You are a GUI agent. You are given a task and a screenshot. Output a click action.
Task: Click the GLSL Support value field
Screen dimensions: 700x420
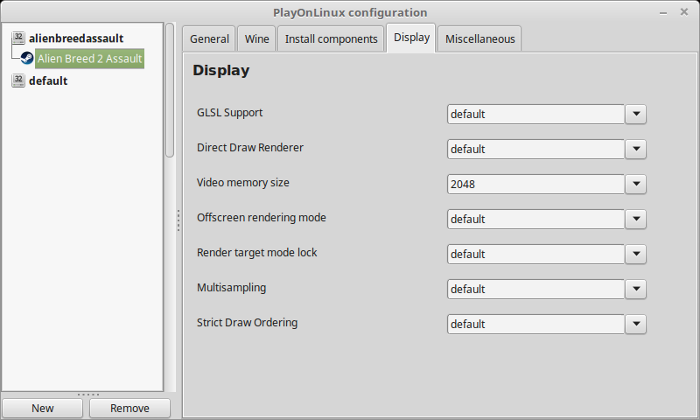[x=536, y=114]
